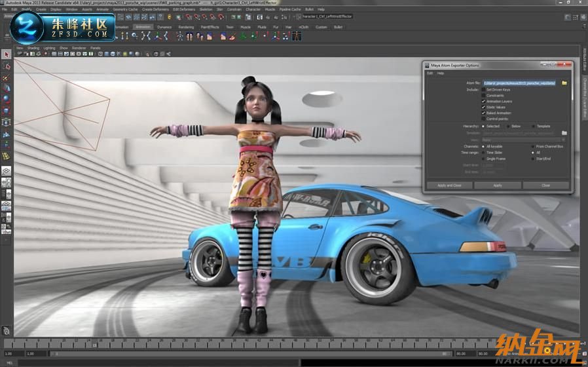This screenshot has height=367, width=588.
Task: Click the green constraint icon on the shelf
Action: click(x=243, y=37)
